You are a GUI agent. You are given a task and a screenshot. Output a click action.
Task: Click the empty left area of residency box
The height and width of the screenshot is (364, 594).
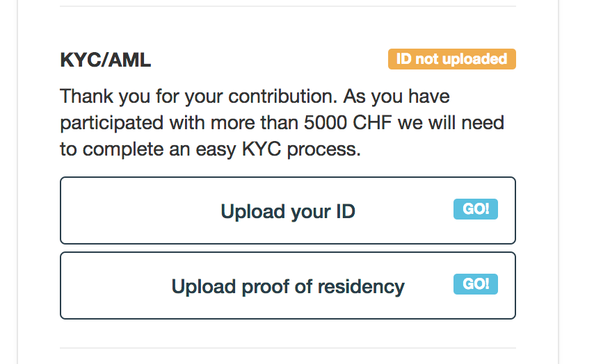pos(111,286)
